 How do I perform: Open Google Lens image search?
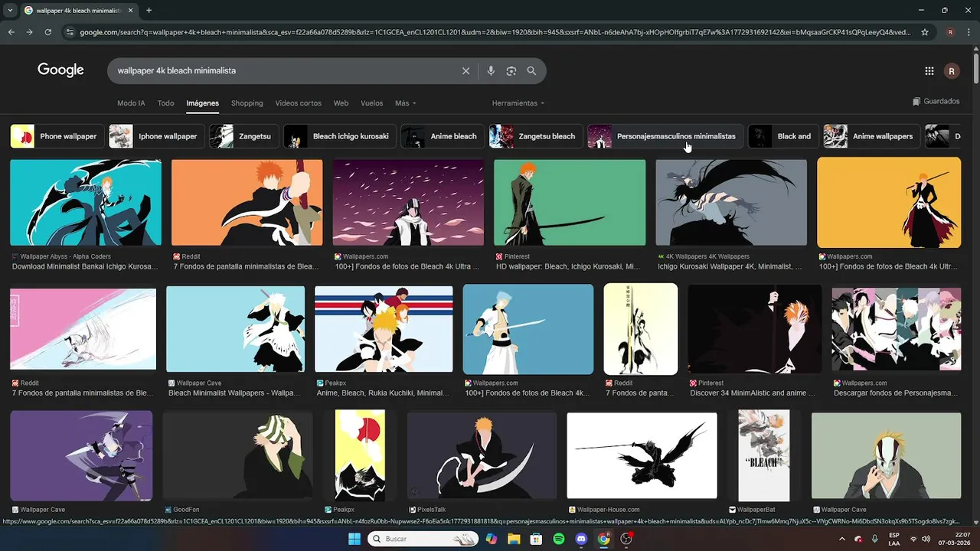coord(511,70)
